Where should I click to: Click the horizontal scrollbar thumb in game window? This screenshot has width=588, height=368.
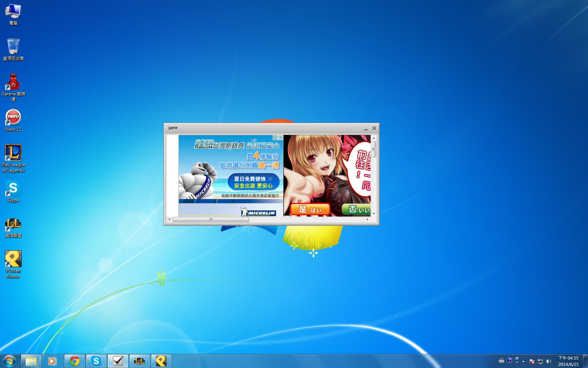coord(211,220)
